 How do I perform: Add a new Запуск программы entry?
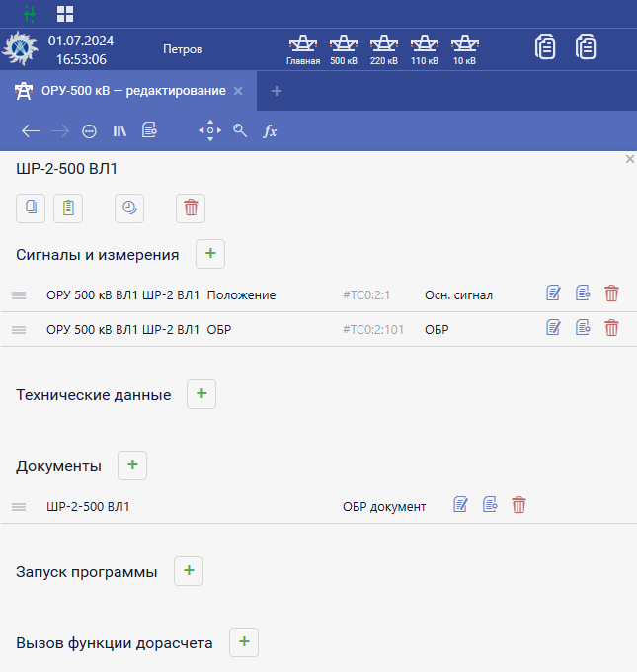(x=189, y=571)
